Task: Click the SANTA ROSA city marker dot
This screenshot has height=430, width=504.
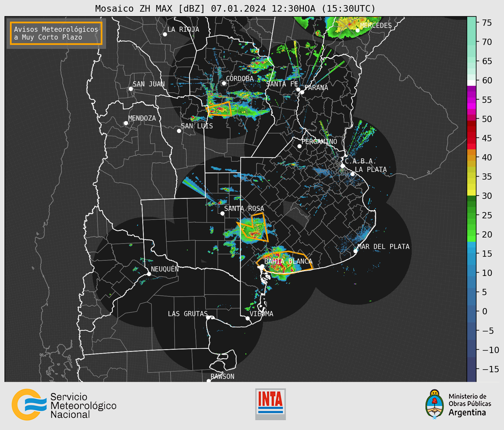Action: pyautogui.click(x=222, y=214)
